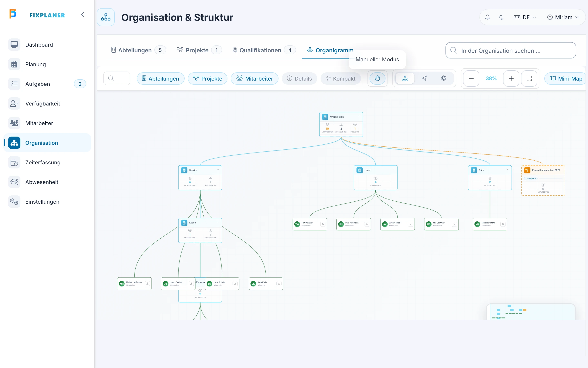Open Abwesenheit in sidebar
Viewport: 588px width, 368px height.
47,182
